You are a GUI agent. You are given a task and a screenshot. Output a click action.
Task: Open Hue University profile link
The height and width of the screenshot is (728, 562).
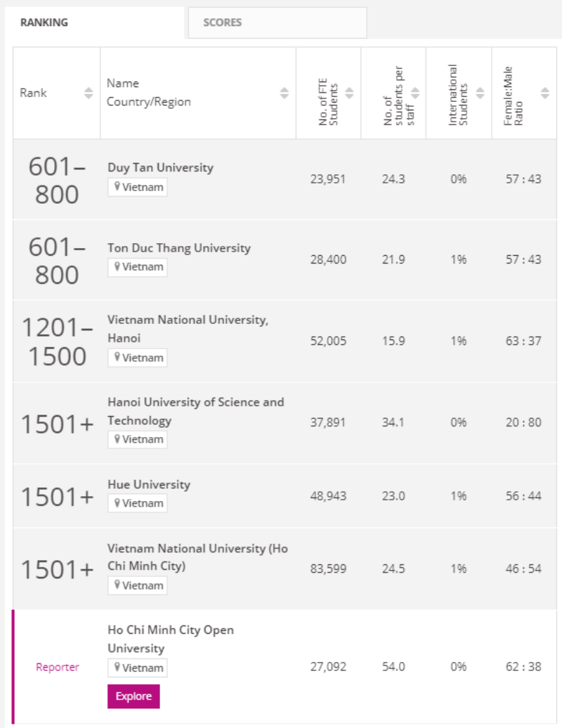[x=148, y=485]
